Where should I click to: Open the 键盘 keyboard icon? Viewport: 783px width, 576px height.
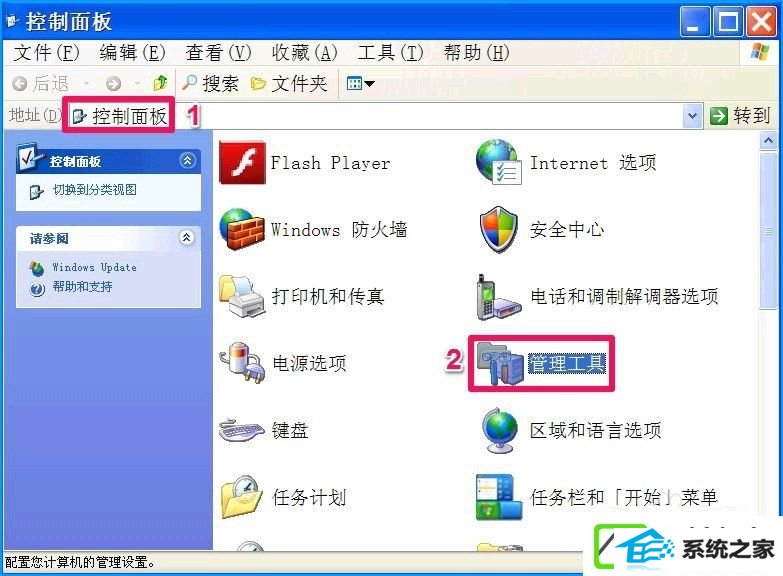click(242, 430)
